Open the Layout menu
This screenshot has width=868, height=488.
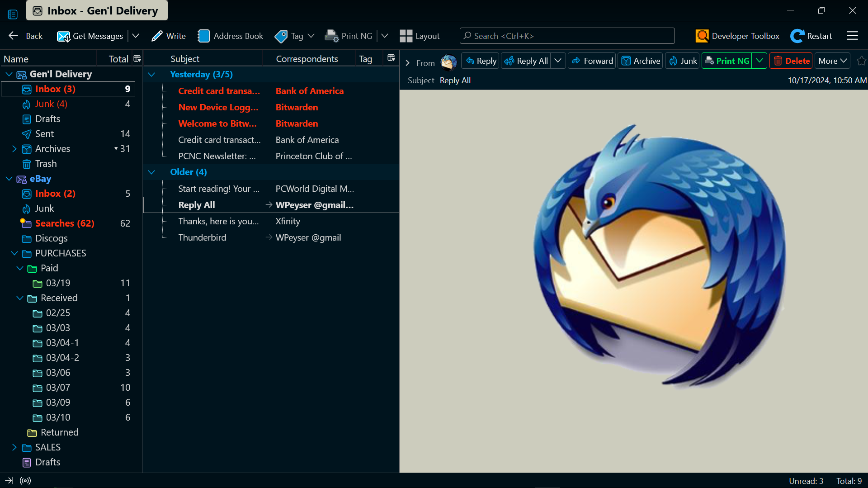tap(420, 36)
